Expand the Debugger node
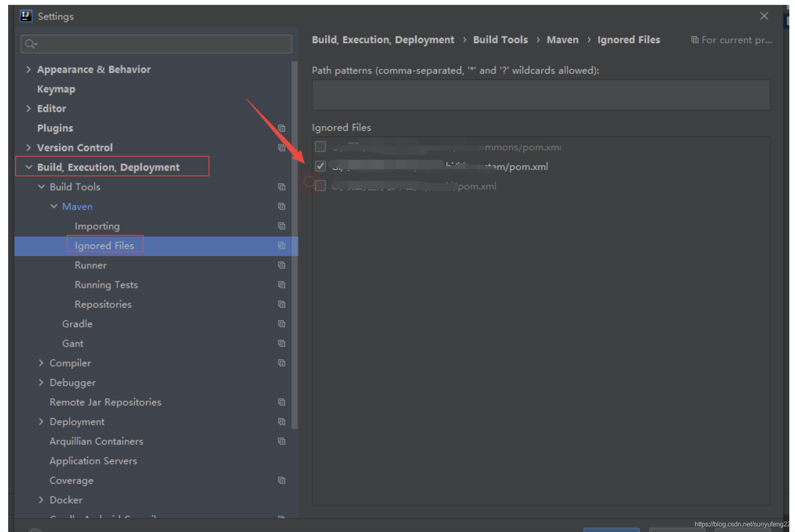Viewport: 795px width, 532px height. 41,383
